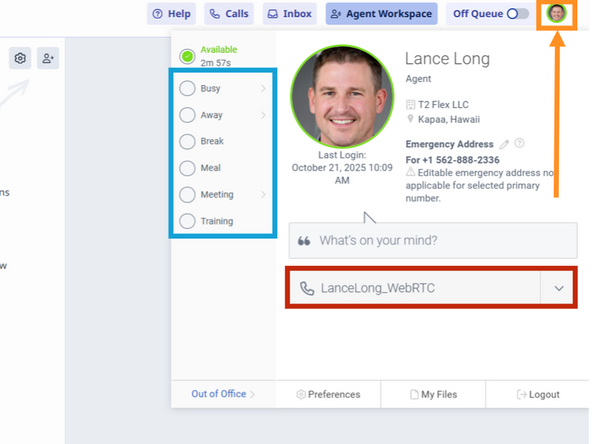
Task: Click the phone icon beside LanceLong_WebRTC
Action: click(x=307, y=288)
